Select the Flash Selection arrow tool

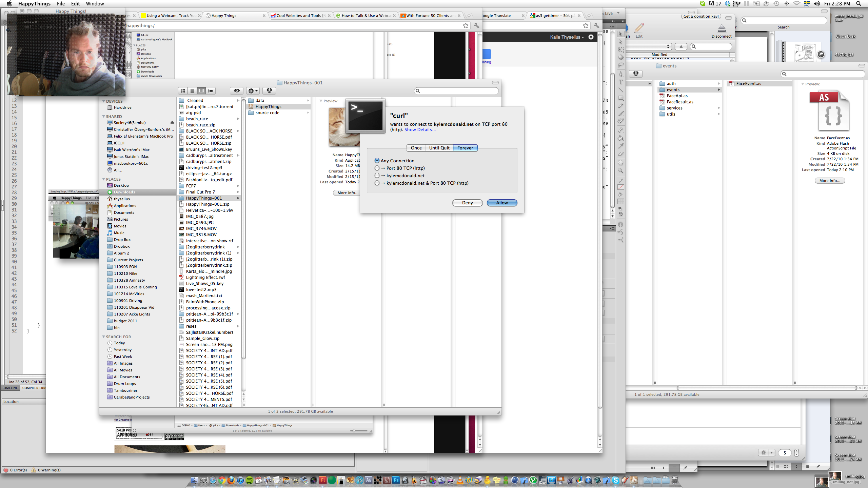click(x=620, y=34)
